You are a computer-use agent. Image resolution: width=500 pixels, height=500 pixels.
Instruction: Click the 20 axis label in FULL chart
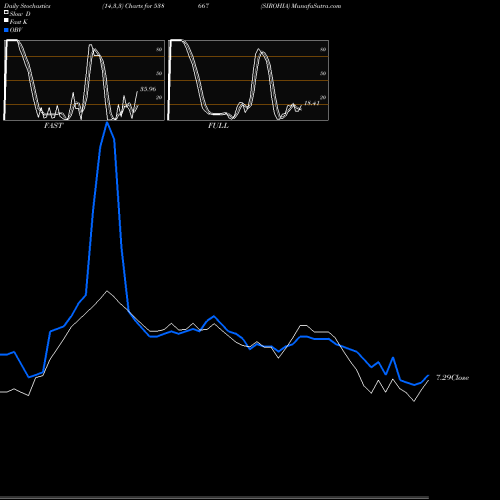(x=323, y=97)
